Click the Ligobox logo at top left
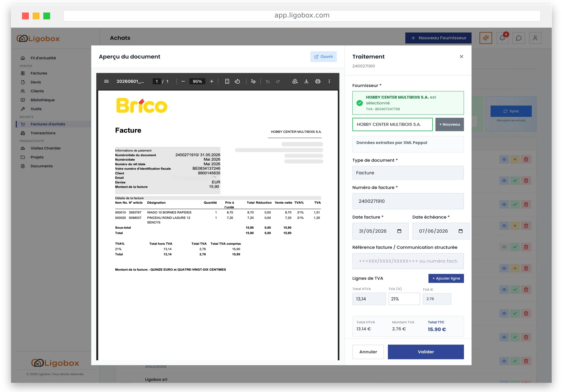Viewport: 562px width, 392px height. coord(38,38)
